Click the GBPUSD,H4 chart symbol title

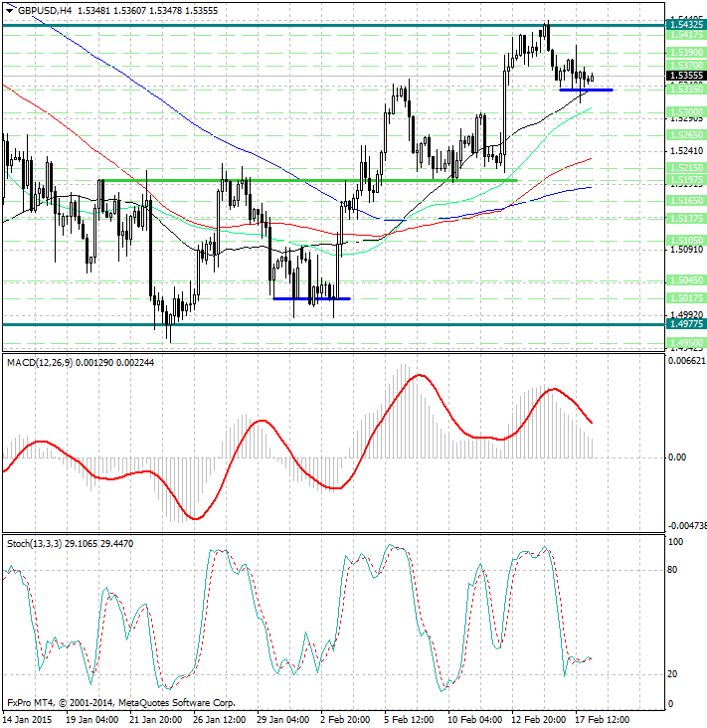[45, 10]
